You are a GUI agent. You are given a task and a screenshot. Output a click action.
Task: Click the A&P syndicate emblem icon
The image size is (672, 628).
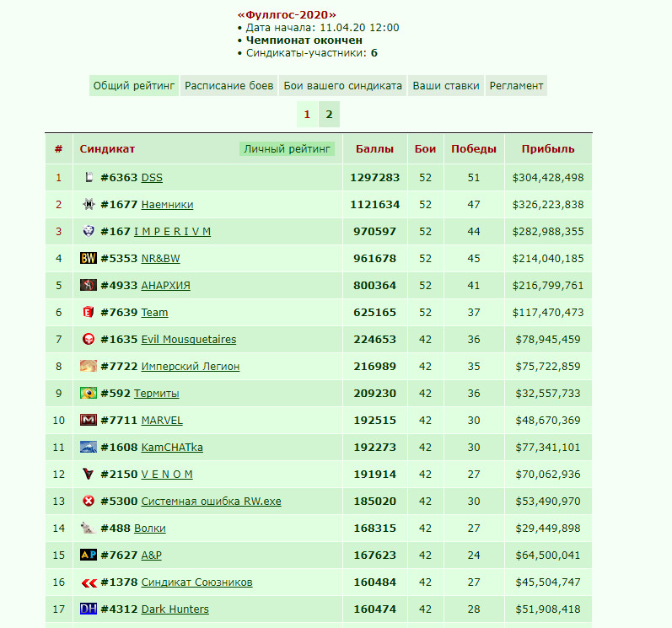(x=89, y=555)
